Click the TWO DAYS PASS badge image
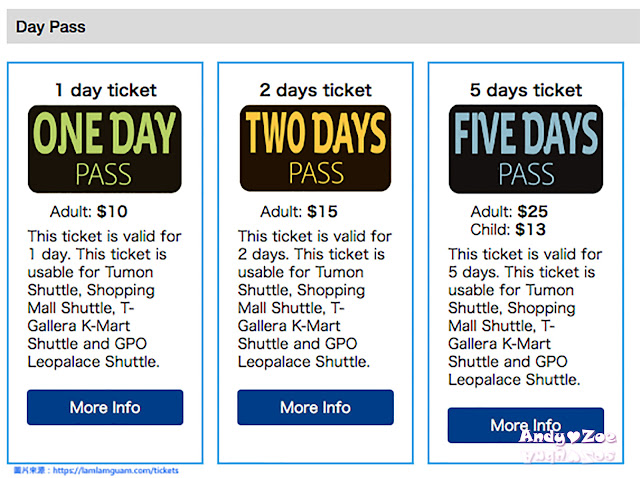The height and width of the screenshot is (478, 640). pyautogui.click(x=316, y=148)
